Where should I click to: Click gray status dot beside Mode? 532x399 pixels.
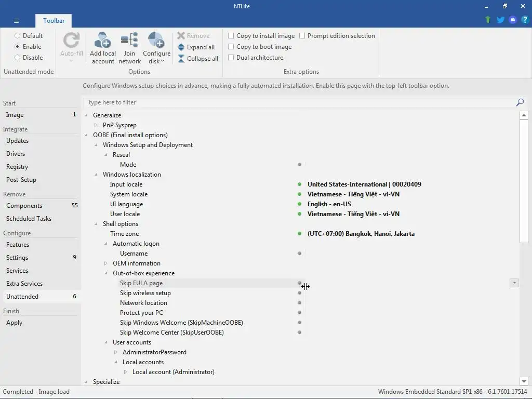(x=300, y=165)
